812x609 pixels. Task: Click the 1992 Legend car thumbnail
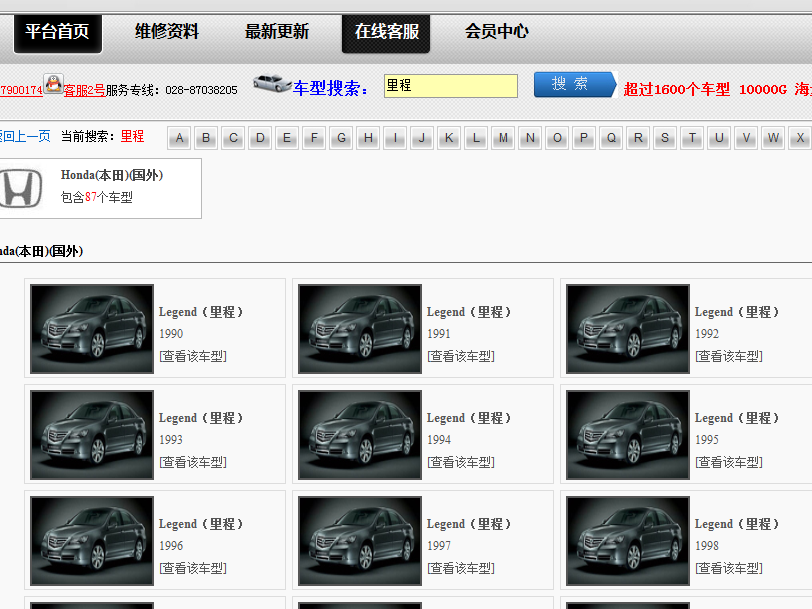(628, 329)
